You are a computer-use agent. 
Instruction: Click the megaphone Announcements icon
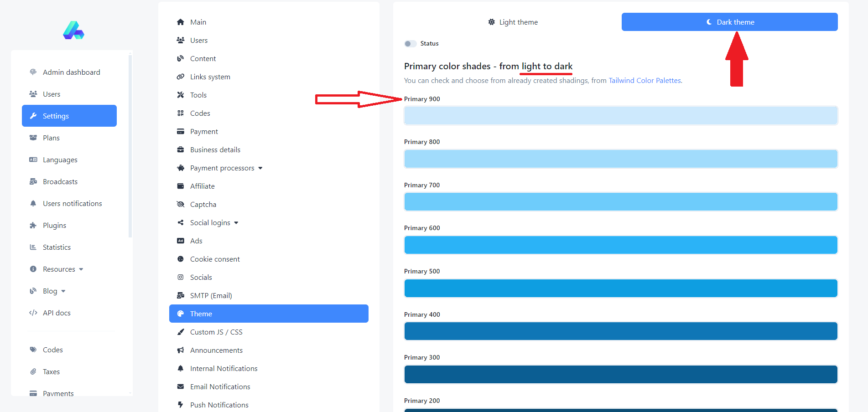(181, 350)
